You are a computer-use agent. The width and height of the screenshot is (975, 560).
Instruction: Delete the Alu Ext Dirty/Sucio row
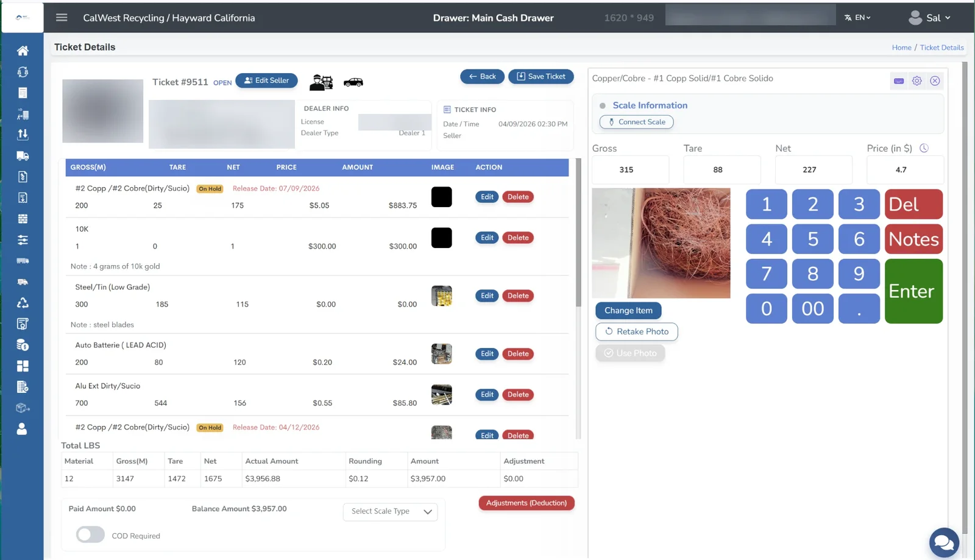click(518, 394)
